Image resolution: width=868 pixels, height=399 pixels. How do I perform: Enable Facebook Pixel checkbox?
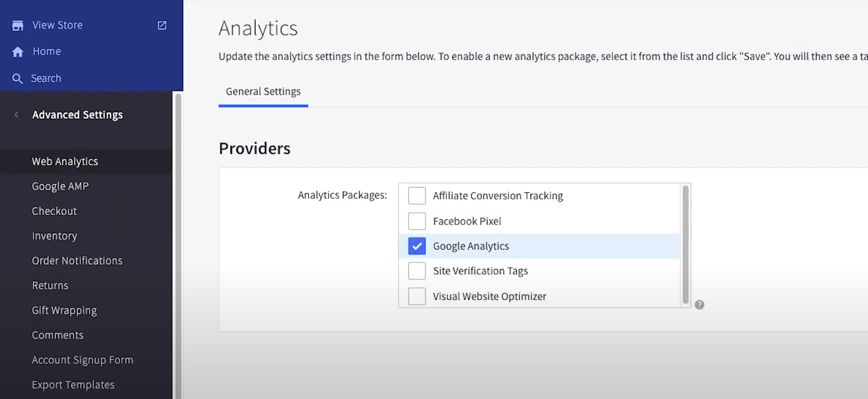click(417, 221)
